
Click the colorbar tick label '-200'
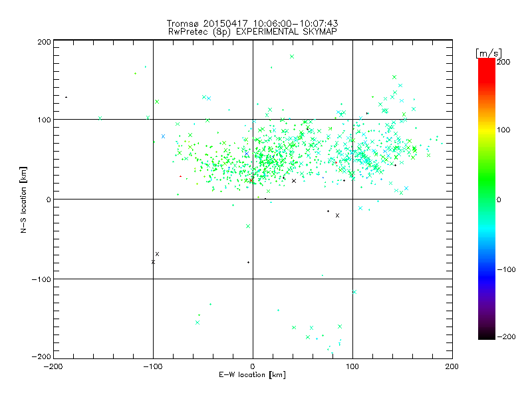(506, 337)
